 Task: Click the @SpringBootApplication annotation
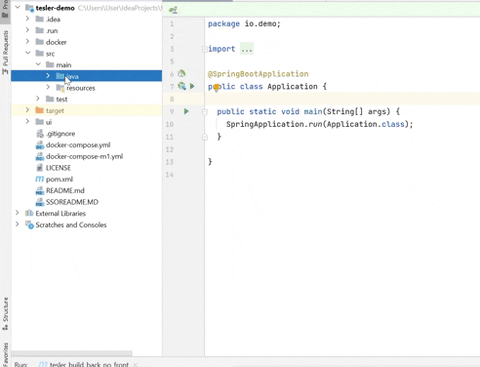(x=258, y=74)
